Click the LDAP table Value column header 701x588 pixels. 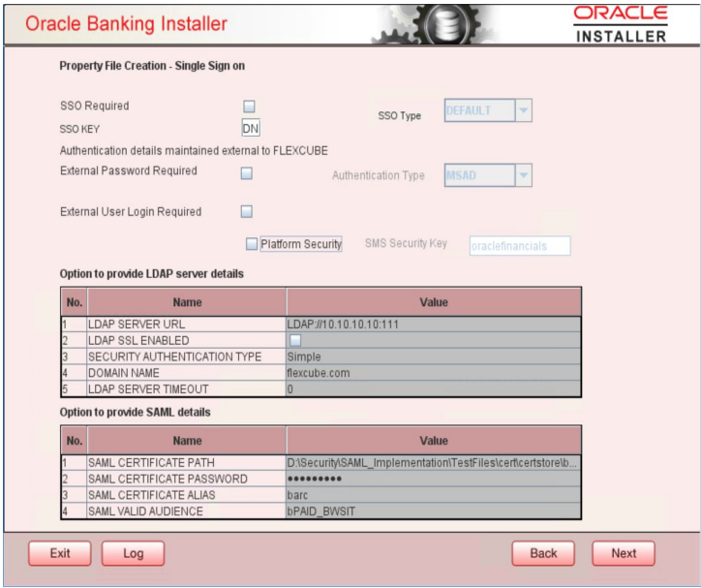pyautogui.click(x=434, y=302)
